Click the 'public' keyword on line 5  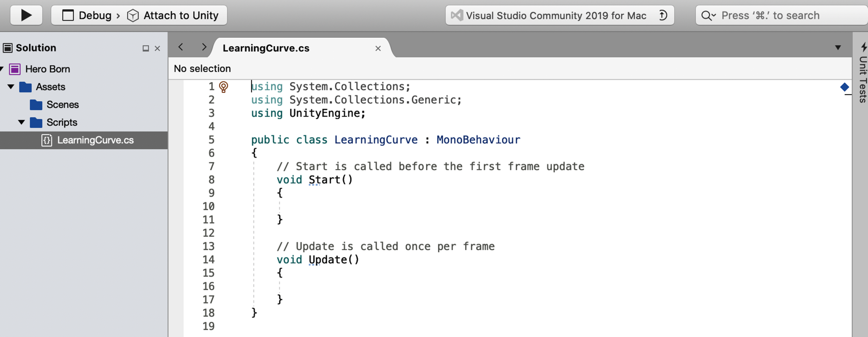270,140
